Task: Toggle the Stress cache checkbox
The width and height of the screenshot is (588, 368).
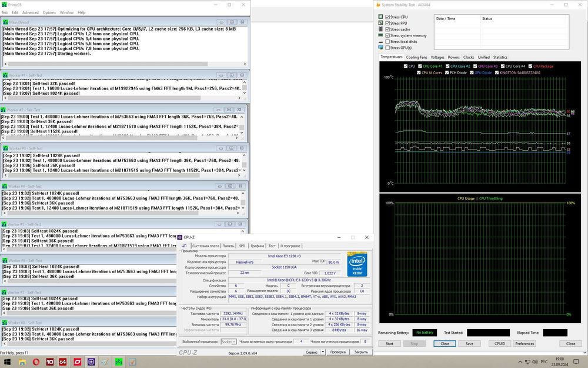Action: (387, 29)
